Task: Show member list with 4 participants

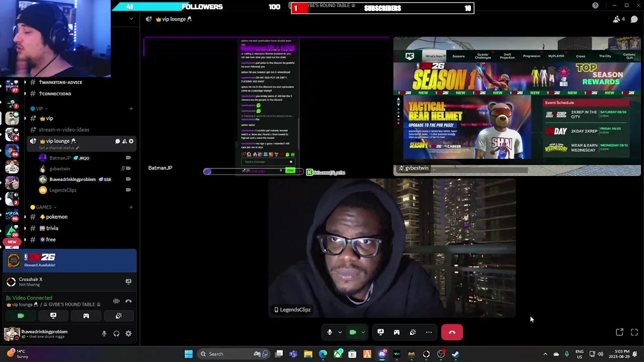Action: (619, 19)
